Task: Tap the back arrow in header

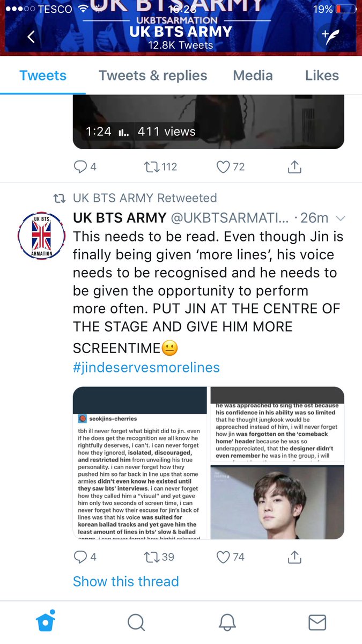Action: click(x=31, y=36)
